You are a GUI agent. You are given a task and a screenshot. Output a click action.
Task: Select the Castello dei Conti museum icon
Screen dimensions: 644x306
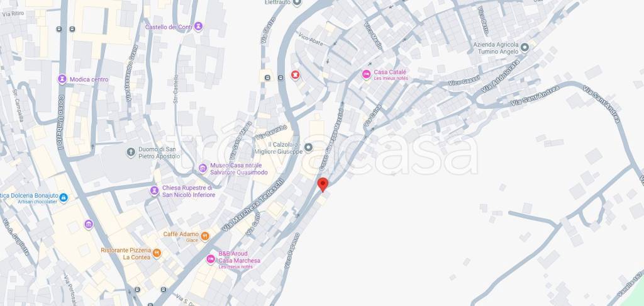coord(198,26)
